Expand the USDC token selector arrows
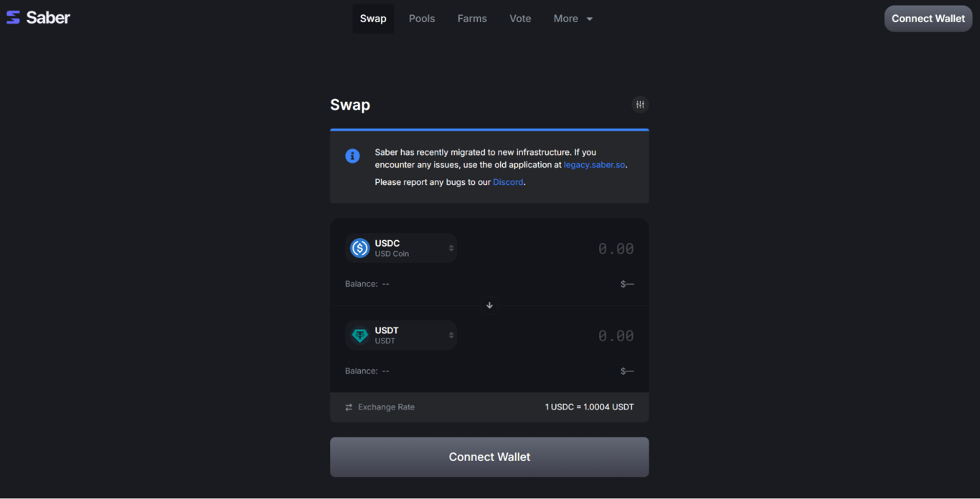 click(451, 248)
